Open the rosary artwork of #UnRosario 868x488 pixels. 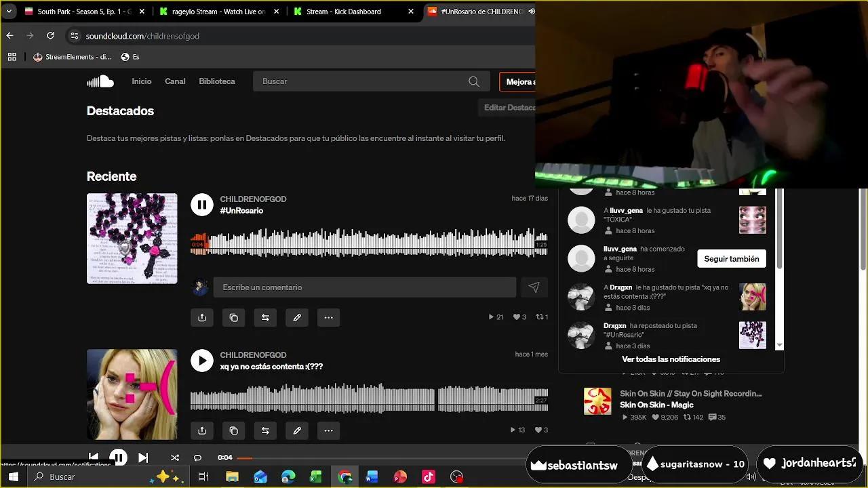[132, 239]
